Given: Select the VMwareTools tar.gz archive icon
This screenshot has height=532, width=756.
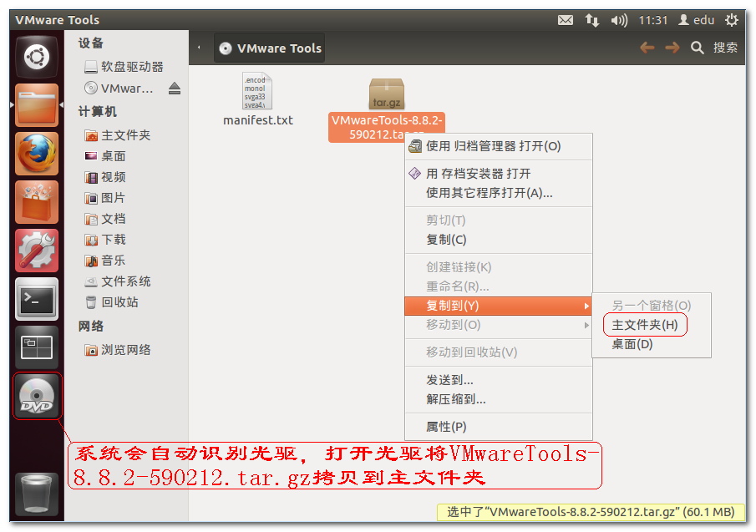Looking at the screenshot, I should (387, 94).
